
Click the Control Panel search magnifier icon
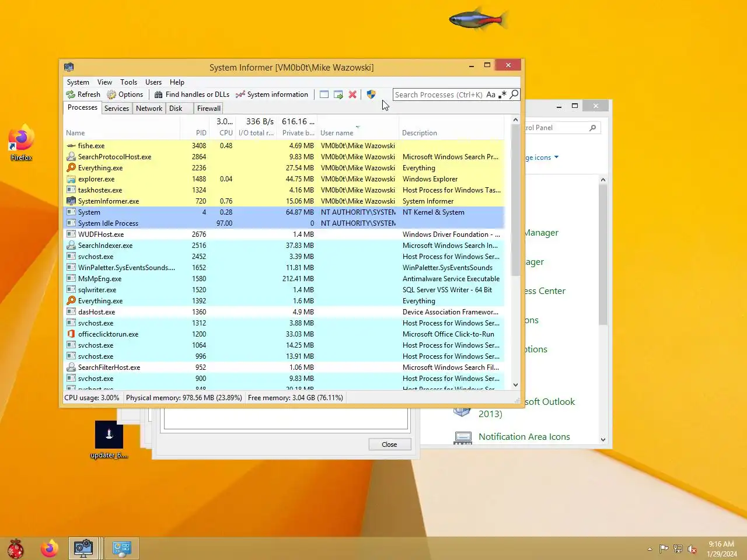(x=593, y=128)
